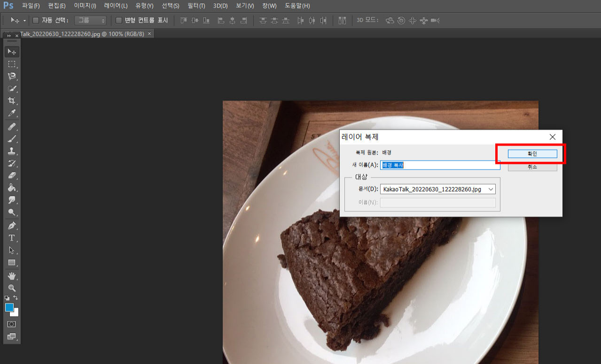
Task: Confirm layer duplicate with 확인 button
Action: click(x=532, y=154)
